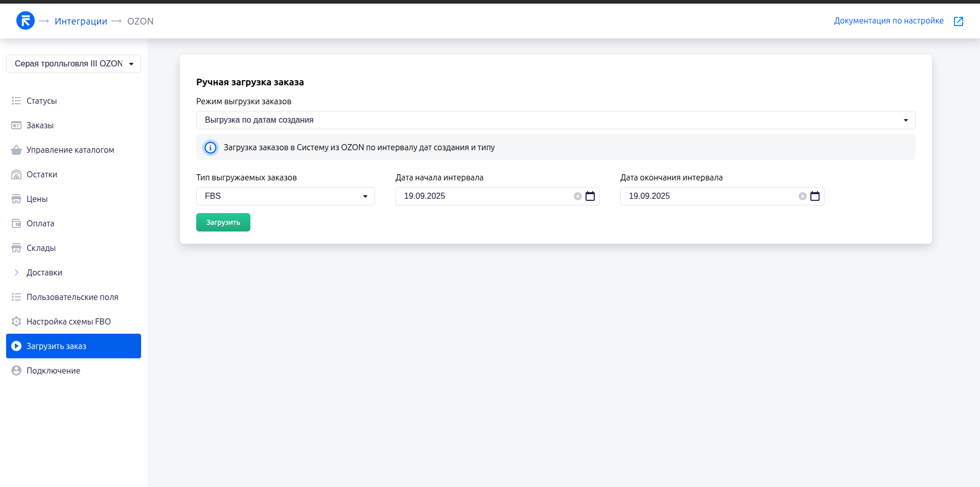Viewport: 980px width, 487px height.
Task: Click the Интеграции breadcrumb link
Action: 81,21
